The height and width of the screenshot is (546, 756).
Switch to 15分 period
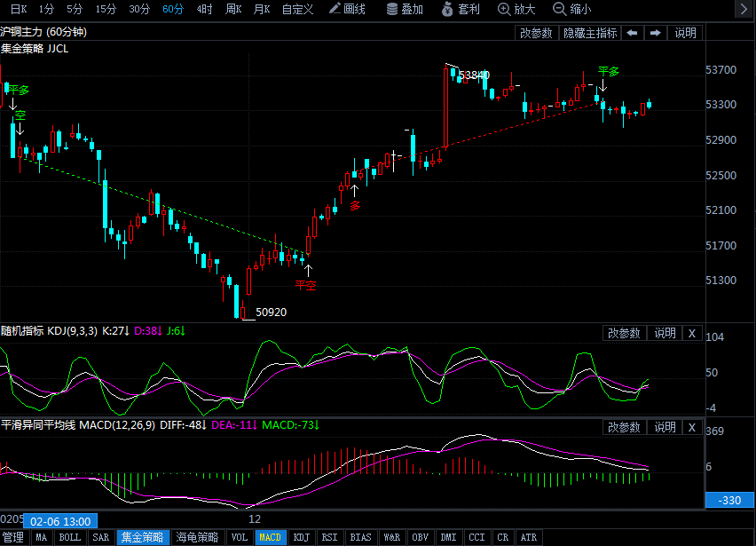point(106,9)
